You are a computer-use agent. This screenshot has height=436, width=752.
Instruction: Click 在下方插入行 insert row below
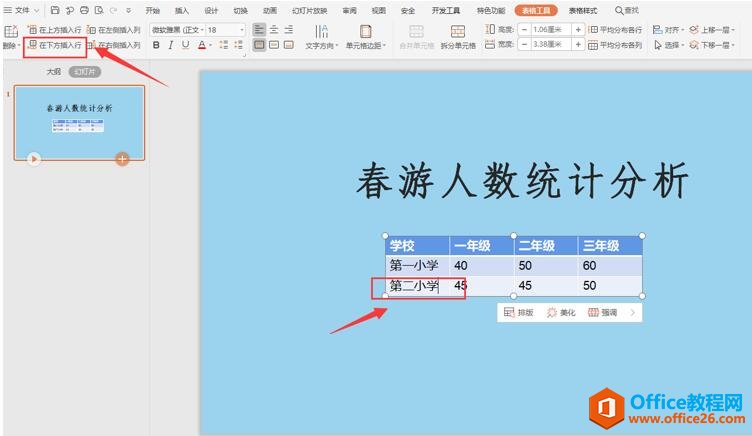click(x=54, y=45)
